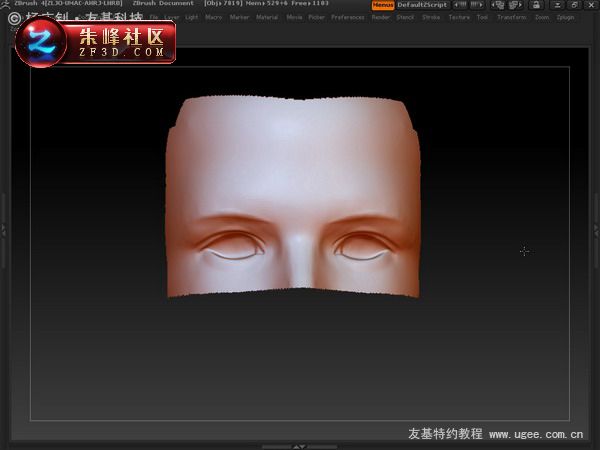Open the Layer menu
This screenshot has height=450, width=600.
(172, 17)
